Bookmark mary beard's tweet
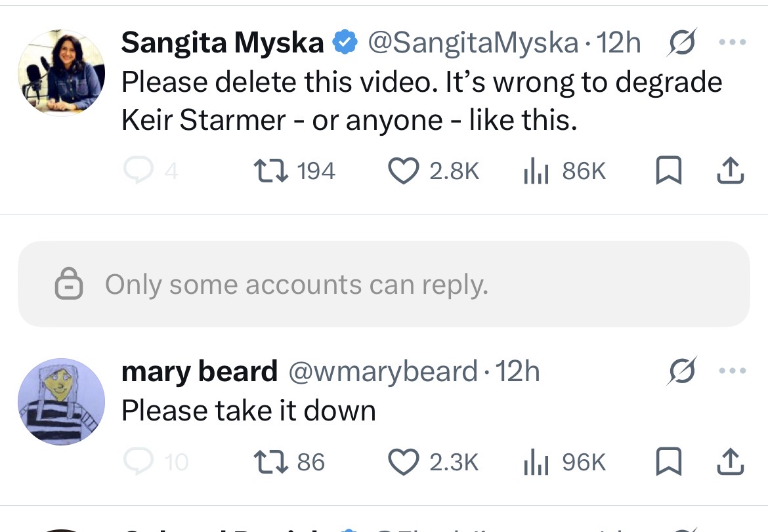Viewport: 768px width, 532px height. [x=669, y=462]
